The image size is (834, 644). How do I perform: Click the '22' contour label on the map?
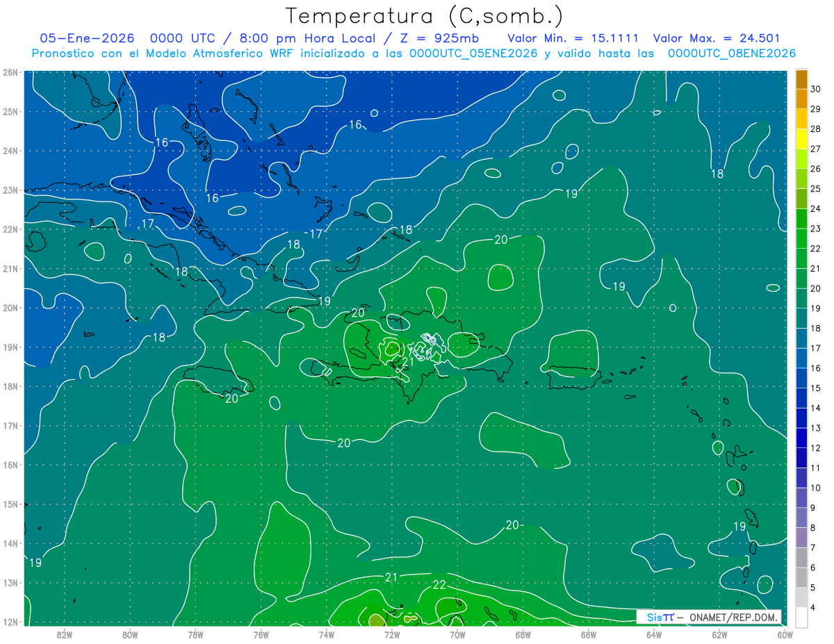click(439, 585)
